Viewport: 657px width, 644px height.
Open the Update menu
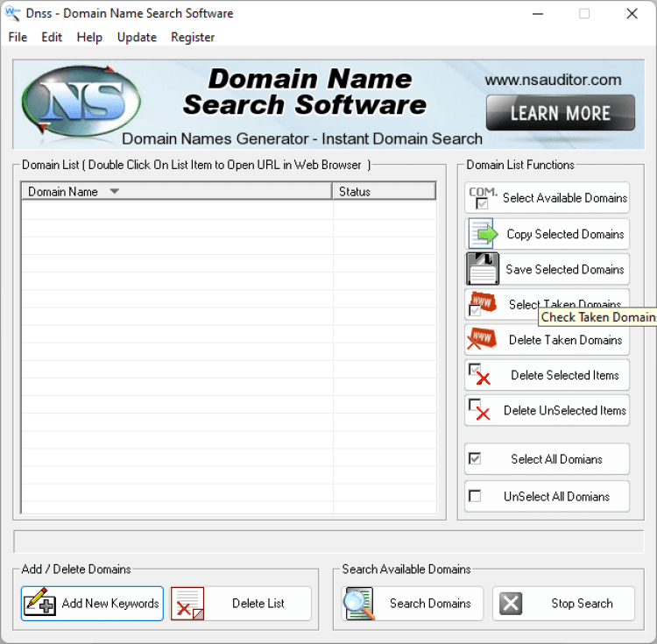(x=137, y=38)
